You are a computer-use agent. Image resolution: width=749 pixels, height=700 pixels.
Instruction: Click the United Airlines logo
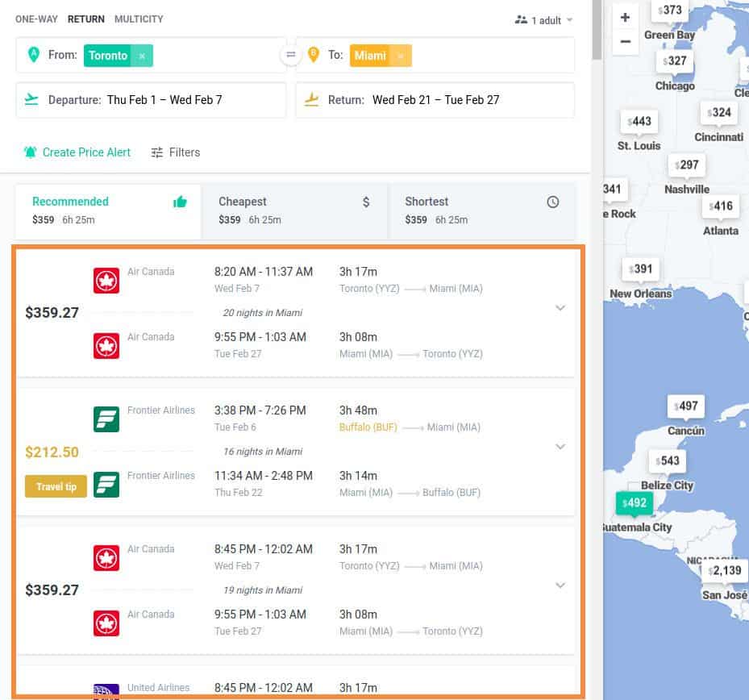(106, 690)
